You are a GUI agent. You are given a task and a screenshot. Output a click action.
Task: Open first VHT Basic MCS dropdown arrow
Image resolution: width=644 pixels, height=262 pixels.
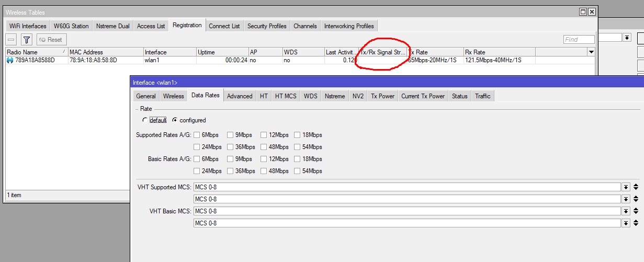pyautogui.click(x=625, y=211)
